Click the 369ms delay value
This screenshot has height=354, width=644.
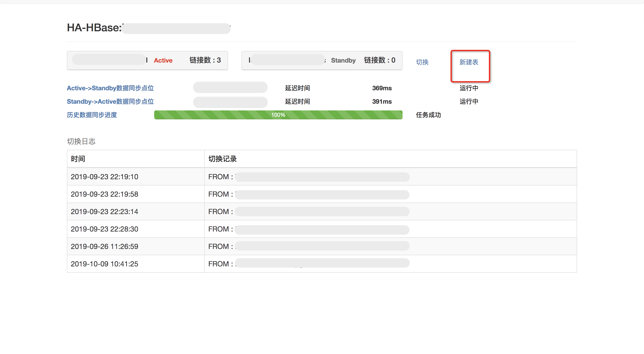coord(382,88)
